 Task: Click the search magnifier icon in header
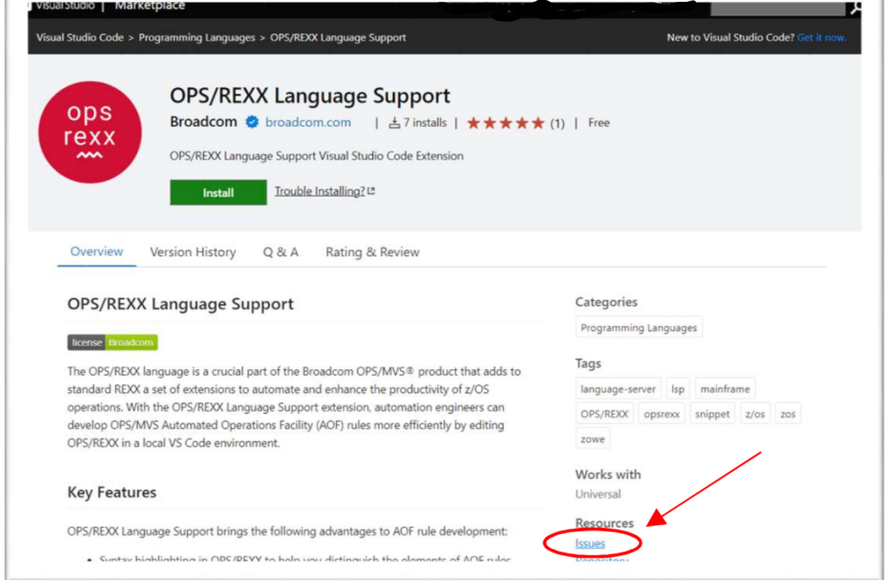pyautogui.click(x=855, y=7)
